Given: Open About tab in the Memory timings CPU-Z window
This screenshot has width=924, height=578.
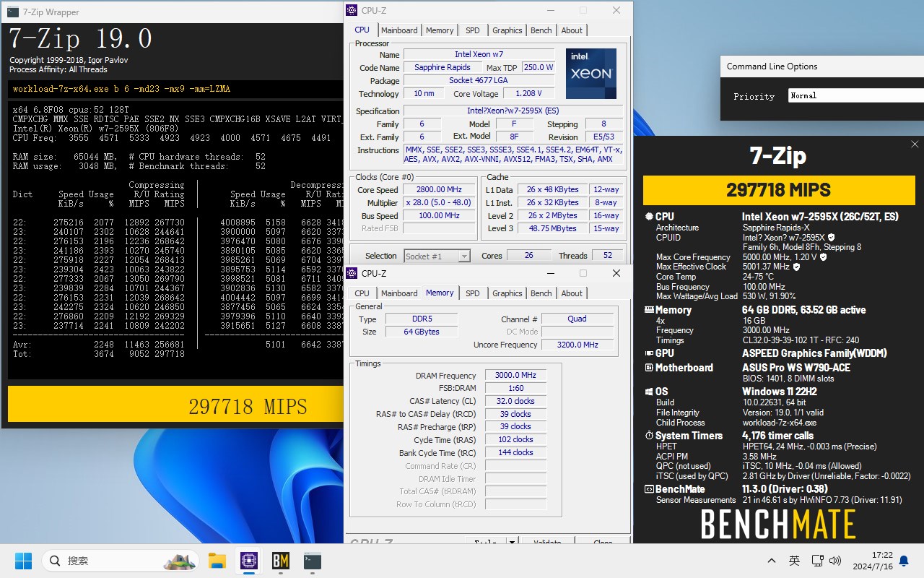Looking at the screenshot, I should click(x=572, y=293).
